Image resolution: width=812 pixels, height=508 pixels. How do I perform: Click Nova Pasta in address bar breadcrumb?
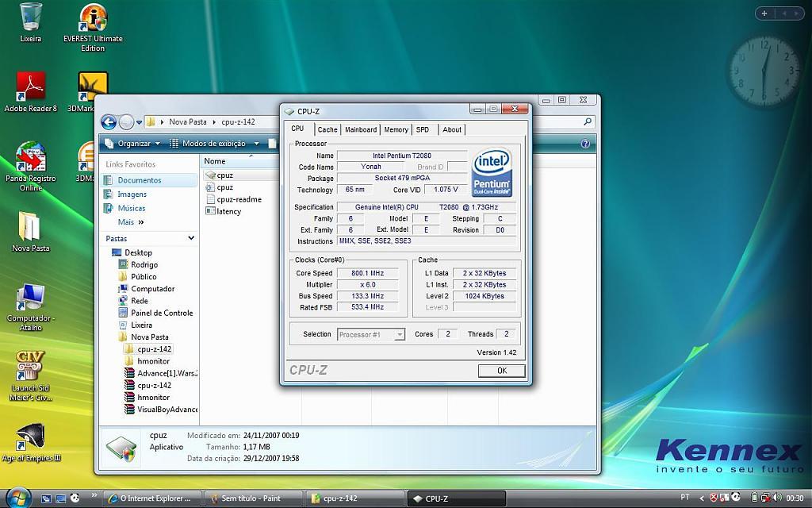(x=187, y=121)
